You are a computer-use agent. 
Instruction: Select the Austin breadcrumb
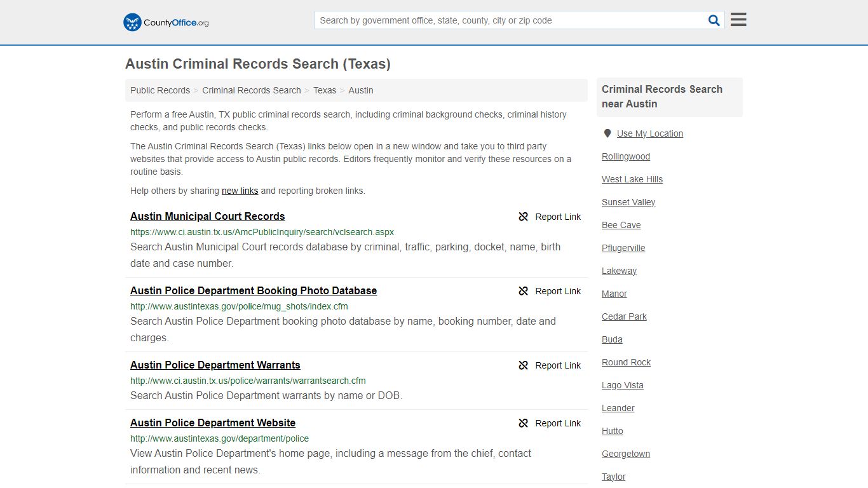coord(361,90)
